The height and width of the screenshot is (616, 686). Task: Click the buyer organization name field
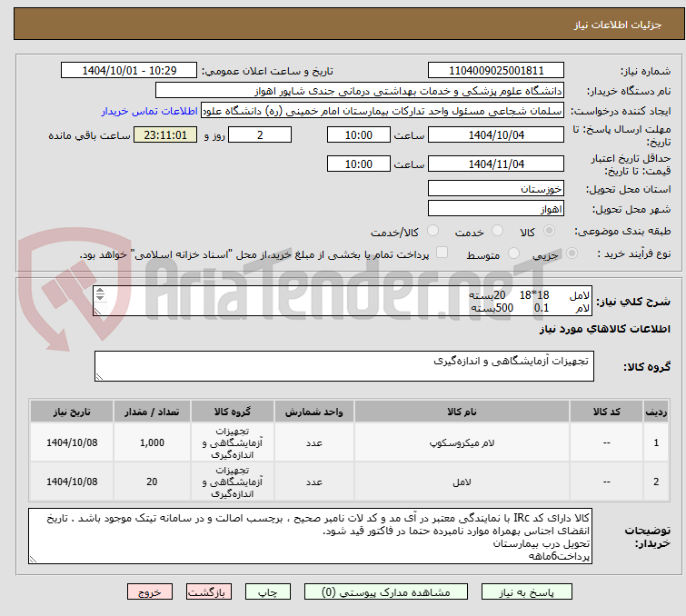[x=360, y=91]
